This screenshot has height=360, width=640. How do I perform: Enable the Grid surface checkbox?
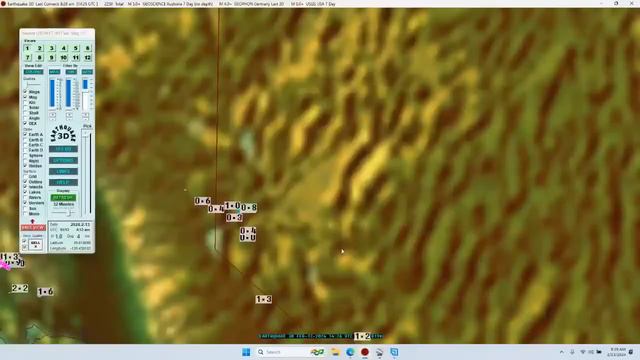(x=25, y=176)
